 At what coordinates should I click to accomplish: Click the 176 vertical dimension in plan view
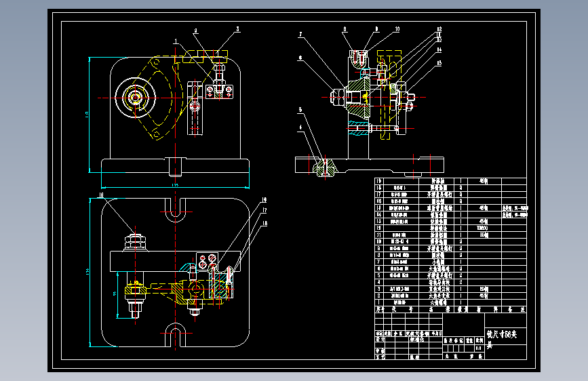(x=87, y=272)
